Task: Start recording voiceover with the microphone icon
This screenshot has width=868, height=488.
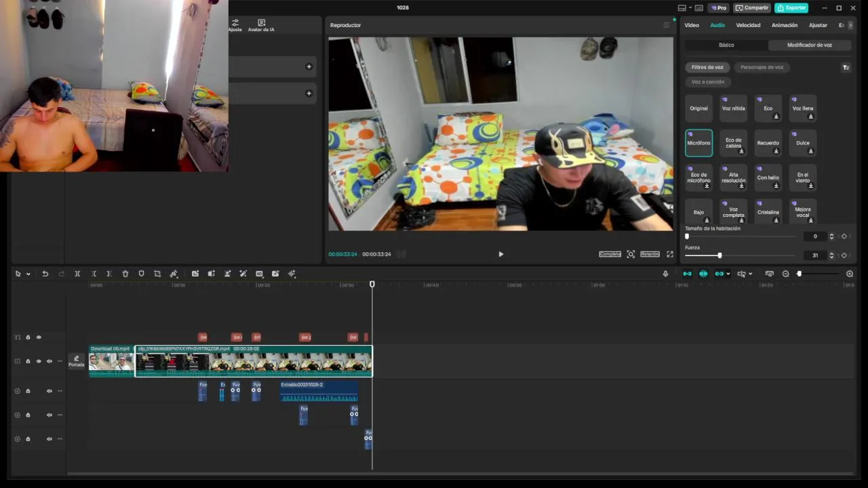Action: (x=665, y=274)
